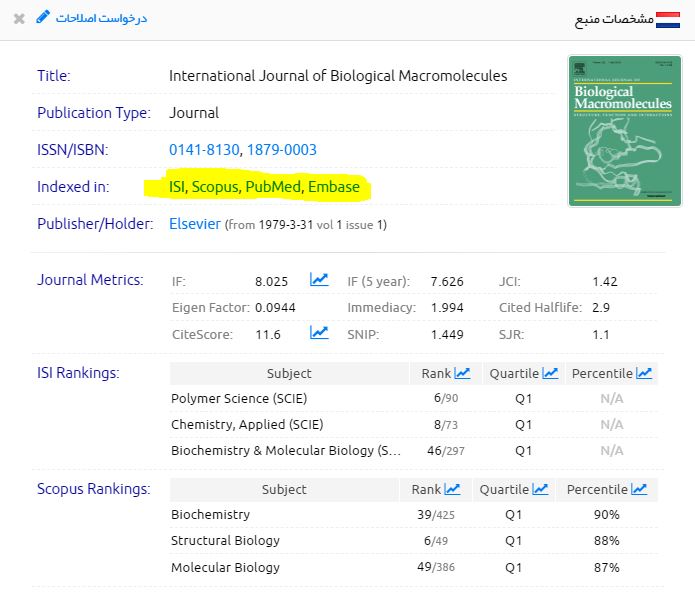Open ISSN 1879-0003 link
Screen dimensions: 695x601
tap(283, 150)
